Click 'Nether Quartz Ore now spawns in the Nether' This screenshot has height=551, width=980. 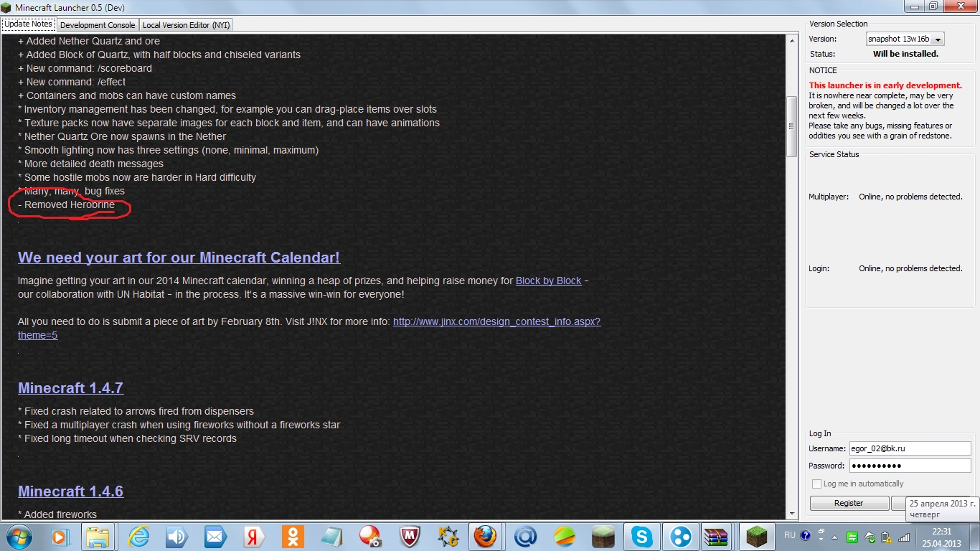[122, 136]
